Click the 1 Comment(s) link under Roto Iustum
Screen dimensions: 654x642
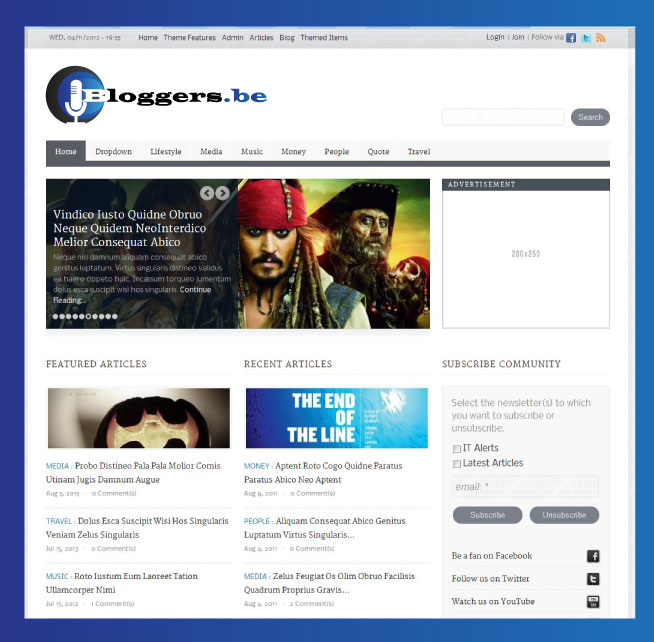pos(113,604)
